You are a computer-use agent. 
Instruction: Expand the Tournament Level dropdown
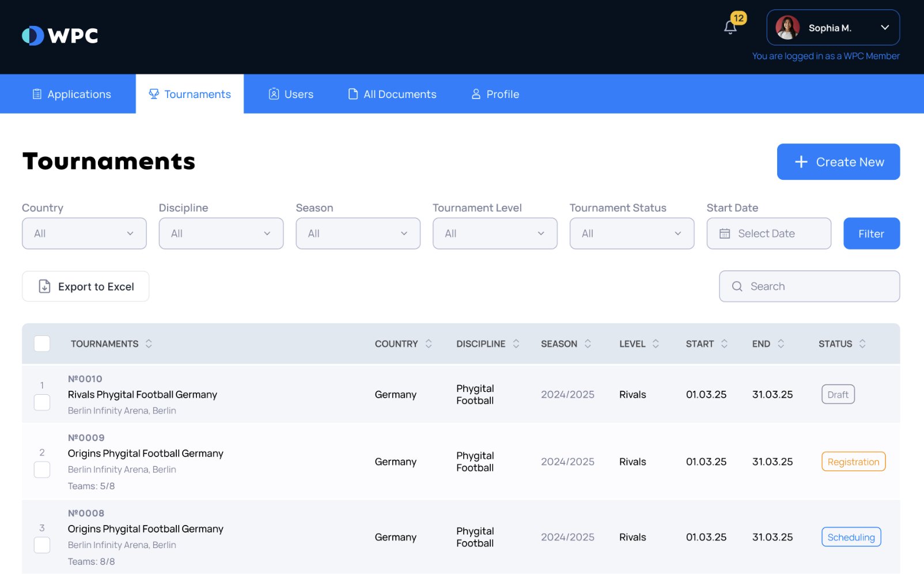click(495, 233)
